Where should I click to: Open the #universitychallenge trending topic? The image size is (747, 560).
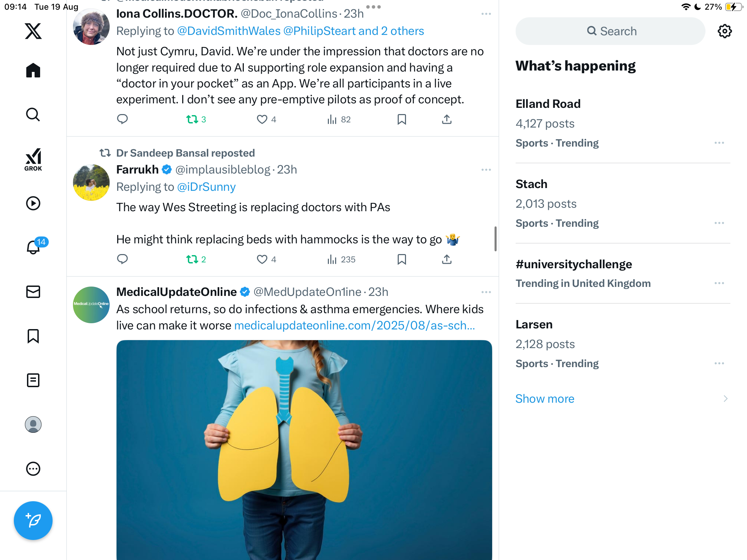pos(574,264)
